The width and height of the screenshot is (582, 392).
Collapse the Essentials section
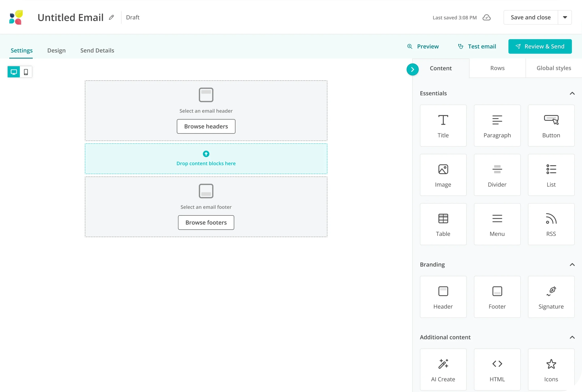(572, 93)
